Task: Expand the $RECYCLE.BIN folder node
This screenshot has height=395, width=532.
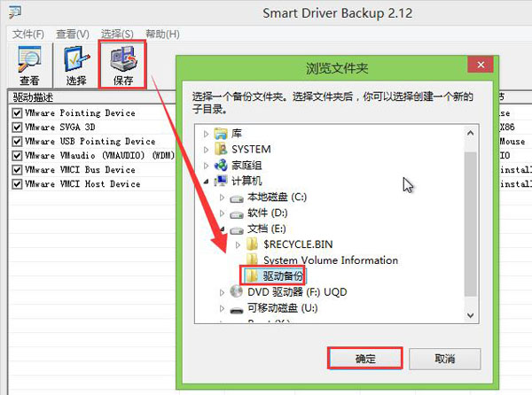Action: 238,244
